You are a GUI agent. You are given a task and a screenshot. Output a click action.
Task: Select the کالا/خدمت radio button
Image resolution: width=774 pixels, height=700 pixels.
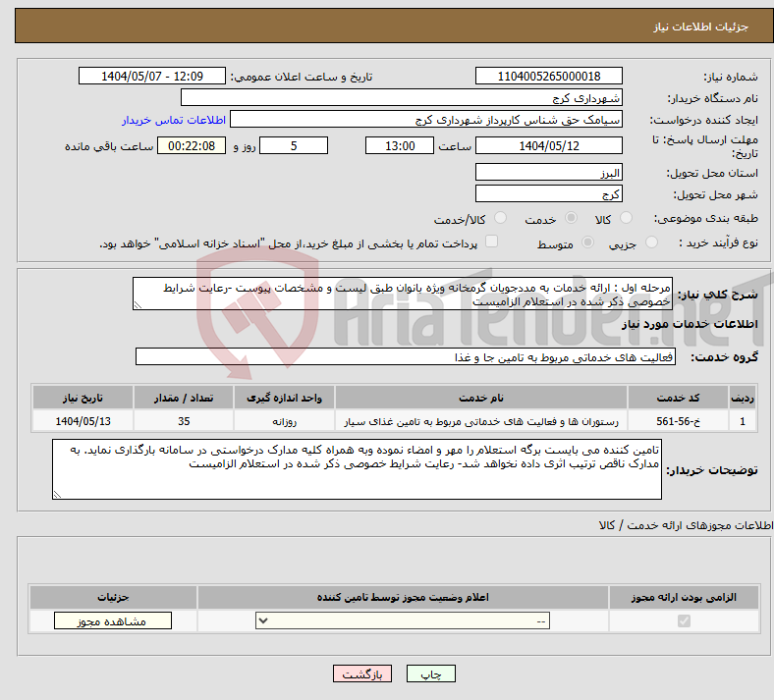(x=501, y=218)
